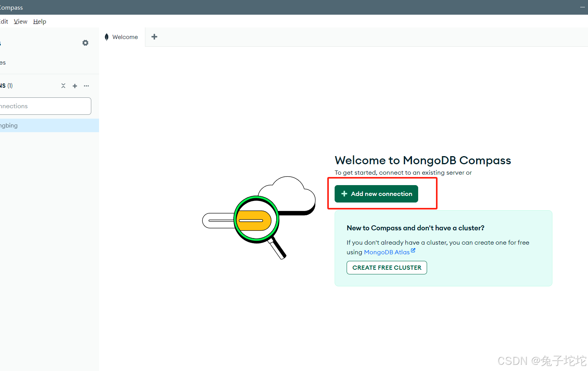588x371 pixels.
Task: Collapse all connections in the sidebar
Action: [63, 86]
